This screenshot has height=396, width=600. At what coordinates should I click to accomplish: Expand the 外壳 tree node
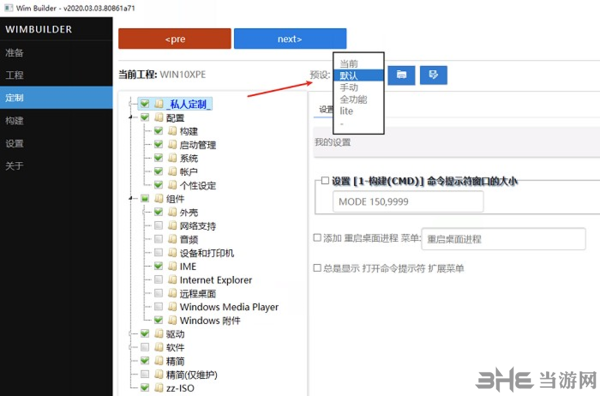pos(145,212)
